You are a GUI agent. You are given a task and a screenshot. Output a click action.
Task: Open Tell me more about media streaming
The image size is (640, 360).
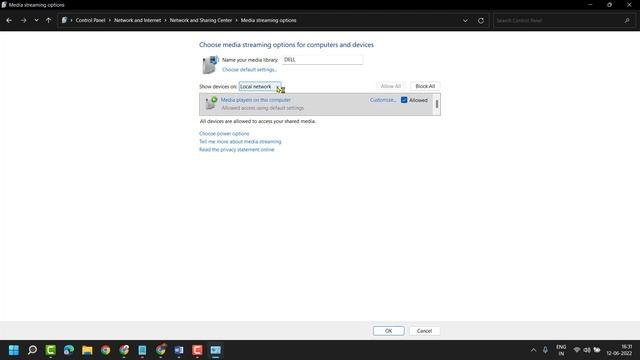coord(240,142)
